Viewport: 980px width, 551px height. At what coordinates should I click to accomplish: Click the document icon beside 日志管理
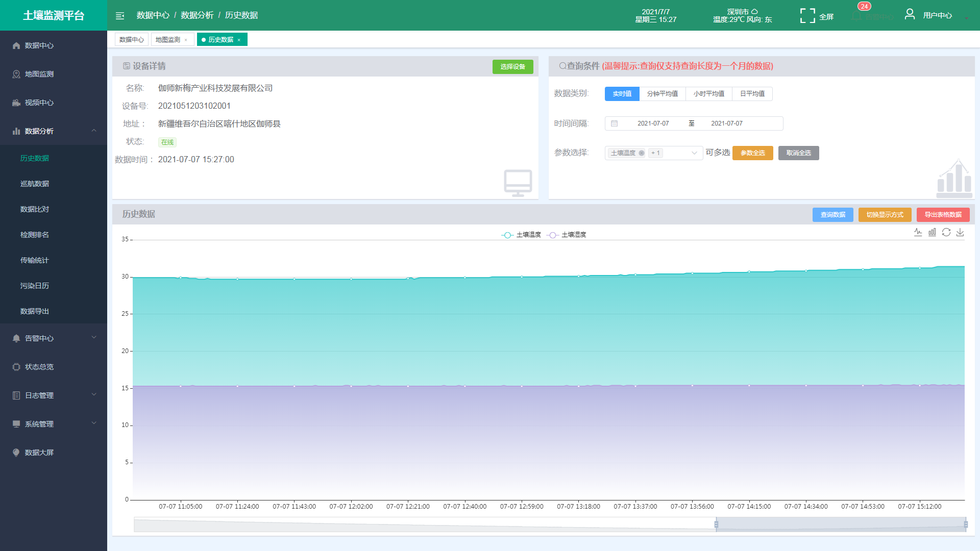point(16,395)
